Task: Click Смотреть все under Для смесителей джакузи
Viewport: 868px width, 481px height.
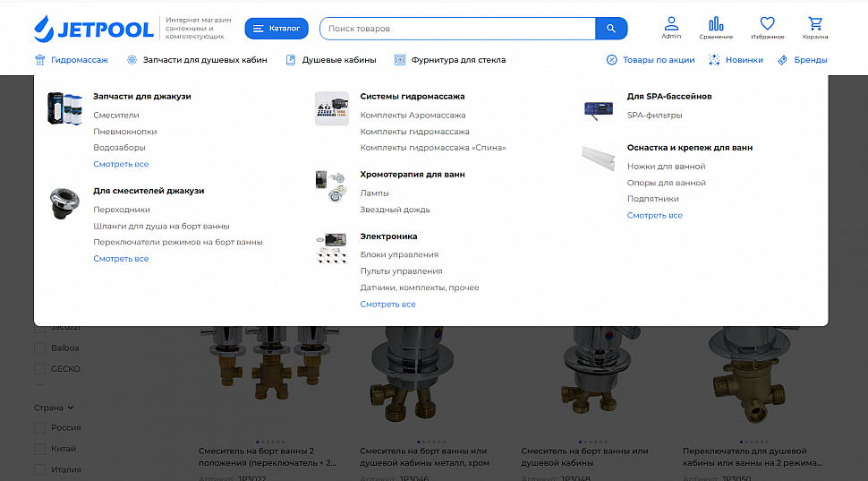Action: click(x=121, y=259)
